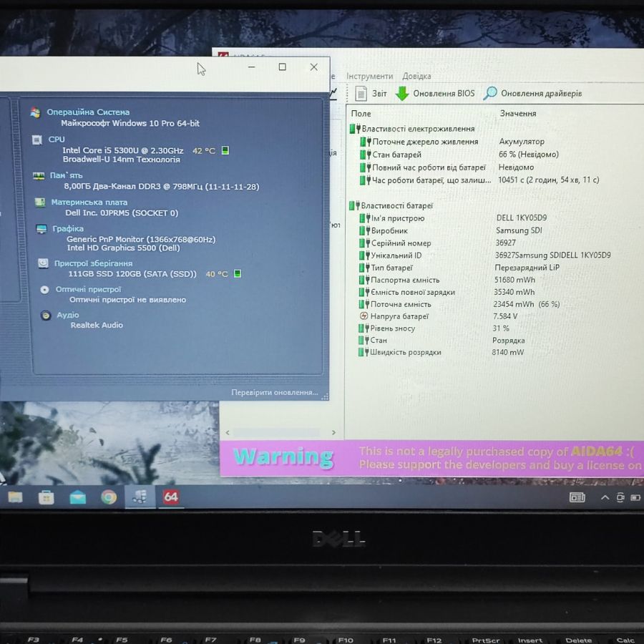Click the Напруга батареї voltage icon
The height and width of the screenshot is (644, 644).
point(364,316)
